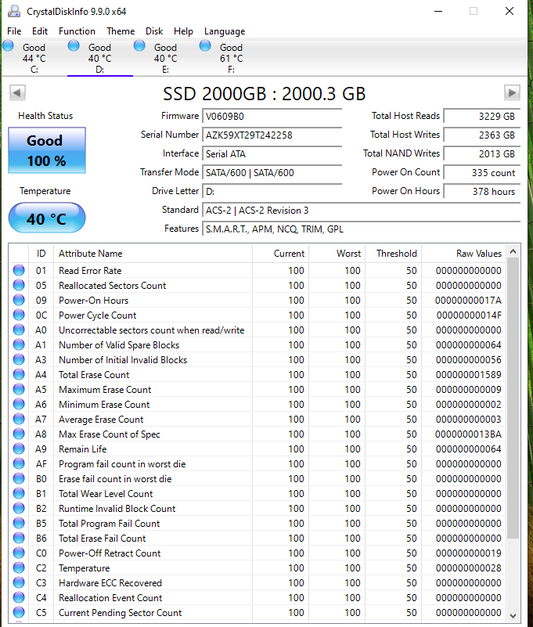Go to next disk arrow
This screenshot has height=627, width=533.
pyautogui.click(x=512, y=93)
